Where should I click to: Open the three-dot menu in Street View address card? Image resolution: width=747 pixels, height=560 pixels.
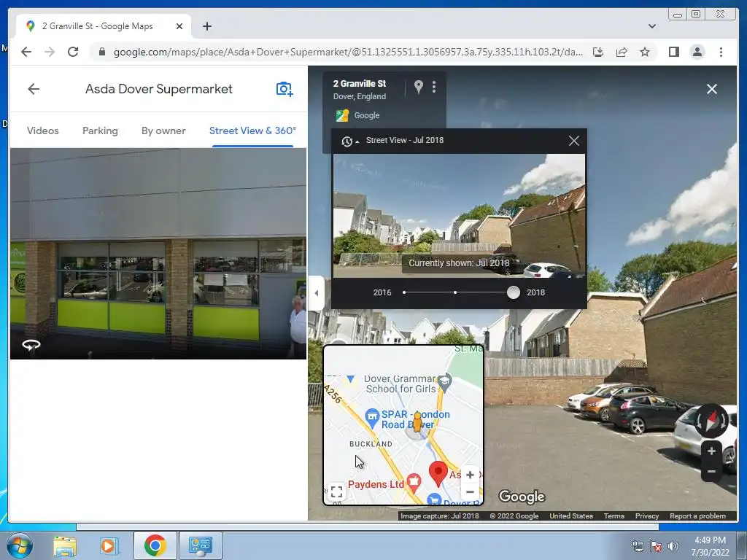(433, 87)
